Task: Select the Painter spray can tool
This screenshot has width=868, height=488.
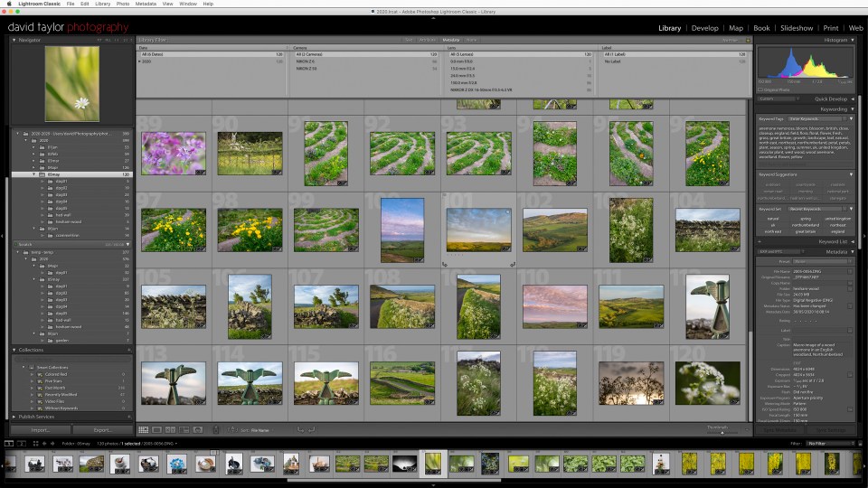Action: point(216,430)
